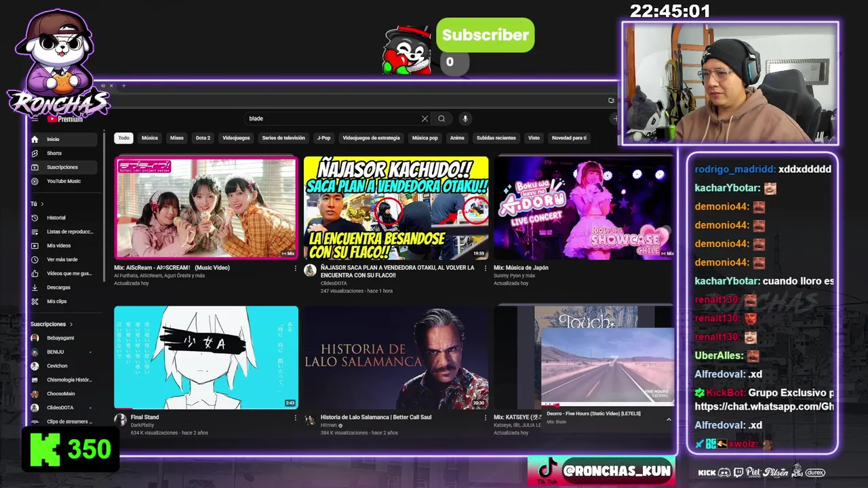This screenshot has width=868, height=488.
Task: Click the voice search microphone icon
Action: pos(465,119)
